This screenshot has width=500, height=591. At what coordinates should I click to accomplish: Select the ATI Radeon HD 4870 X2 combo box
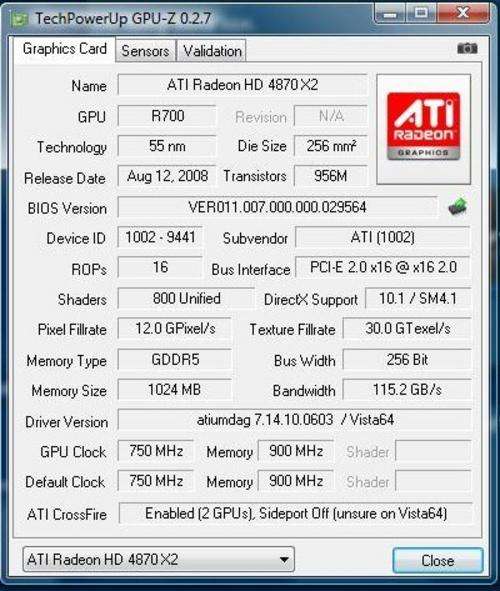coord(159,559)
